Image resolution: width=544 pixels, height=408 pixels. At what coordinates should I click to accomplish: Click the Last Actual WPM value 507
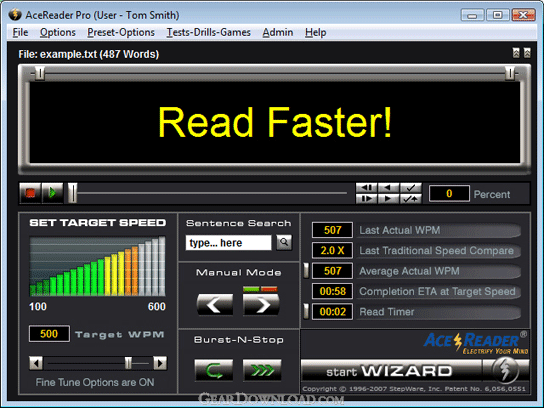pos(332,230)
